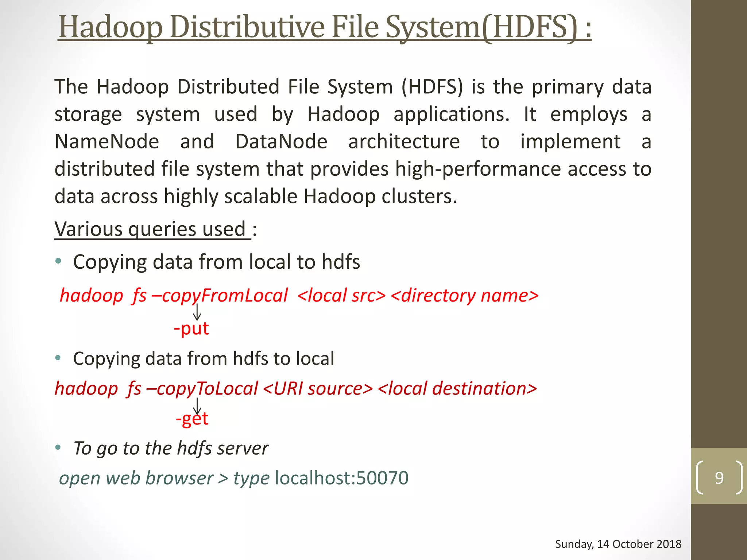Image resolution: width=747 pixels, height=560 pixels.
Task: Click the '<URI source>' placeholder text
Action: coord(318,389)
